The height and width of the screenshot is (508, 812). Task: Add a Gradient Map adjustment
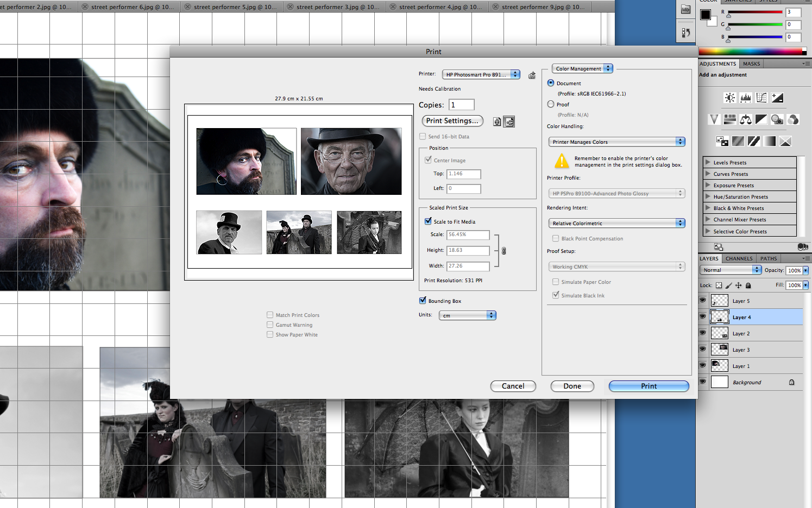coord(770,141)
